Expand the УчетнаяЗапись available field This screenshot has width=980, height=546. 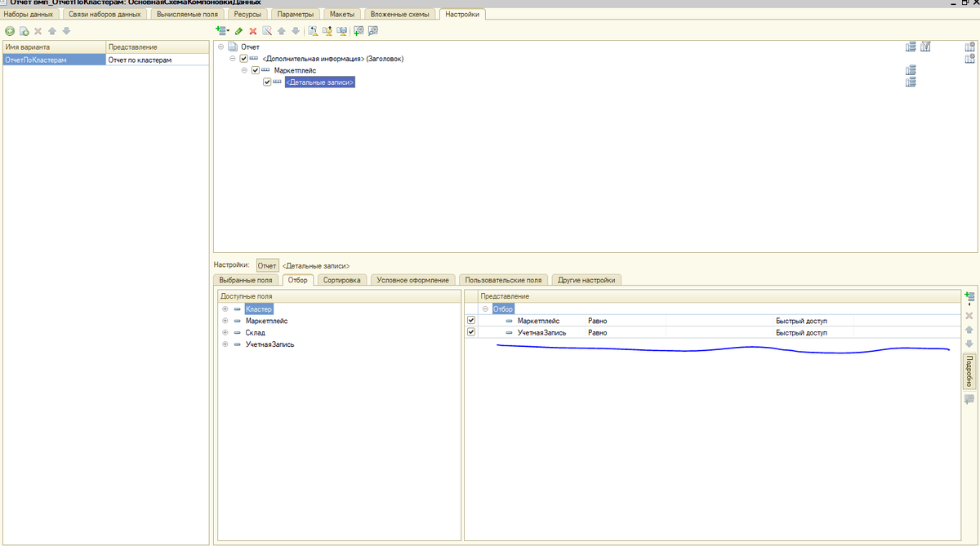(225, 344)
